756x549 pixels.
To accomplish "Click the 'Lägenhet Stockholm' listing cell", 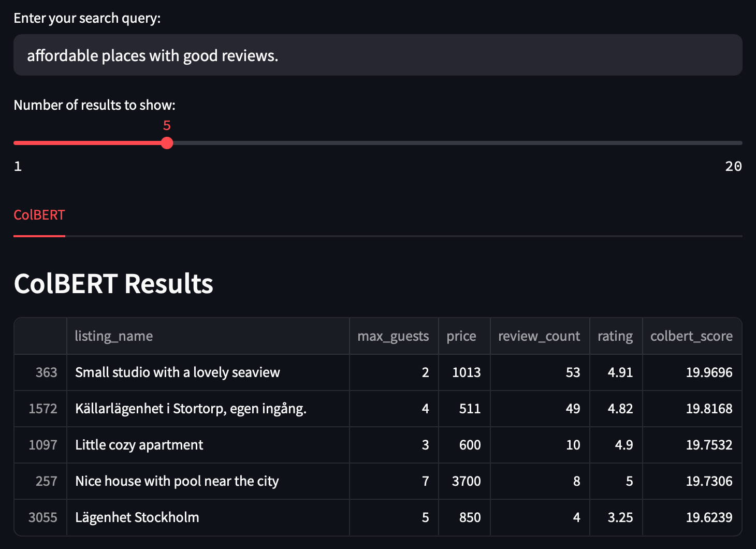I will pos(208,517).
